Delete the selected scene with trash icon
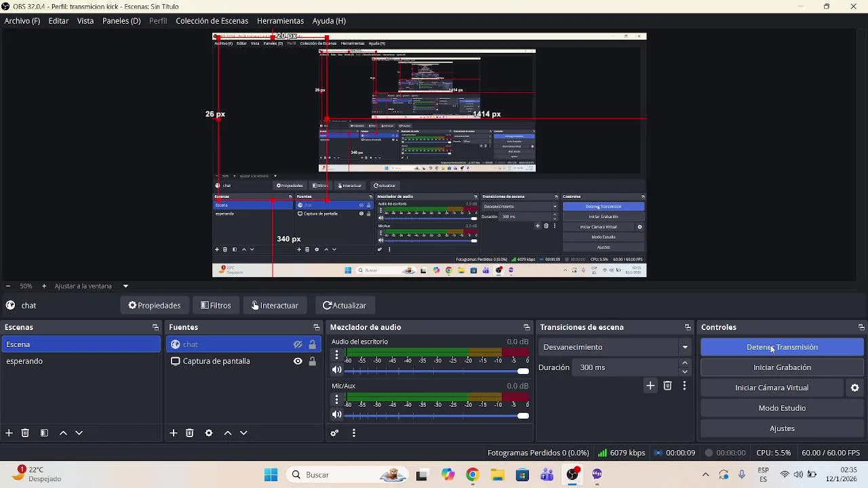Screen dimensions: 868x488 click(x=25, y=433)
